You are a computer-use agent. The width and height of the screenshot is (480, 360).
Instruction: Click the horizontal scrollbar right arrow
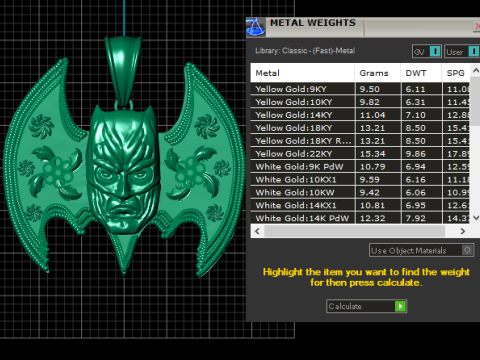tap(462, 231)
